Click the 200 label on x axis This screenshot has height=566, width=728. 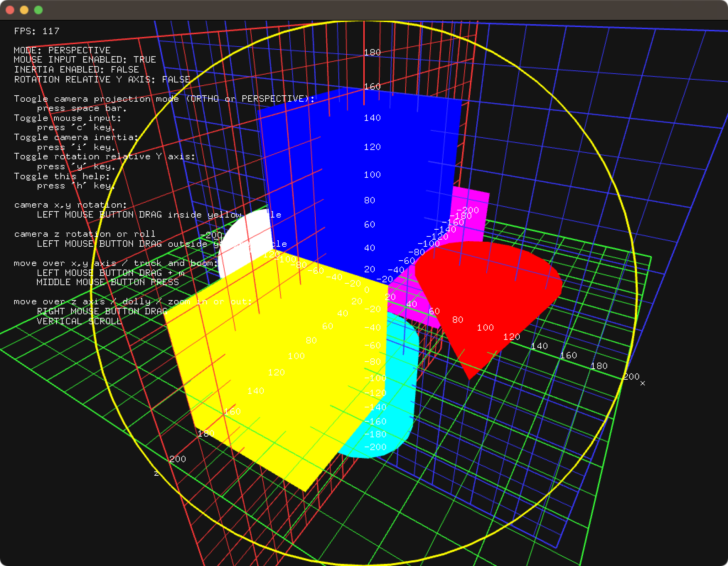tap(631, 377)
